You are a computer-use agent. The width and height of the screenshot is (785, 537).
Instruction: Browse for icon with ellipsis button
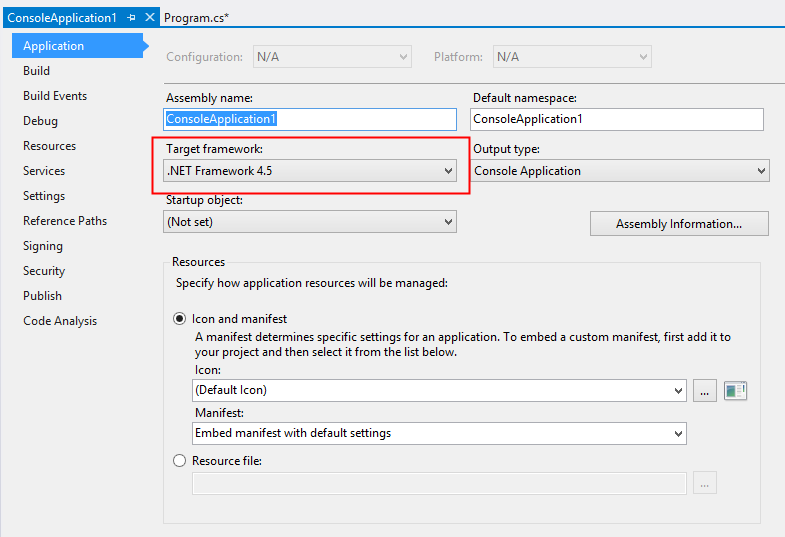[x=705, y=391]
